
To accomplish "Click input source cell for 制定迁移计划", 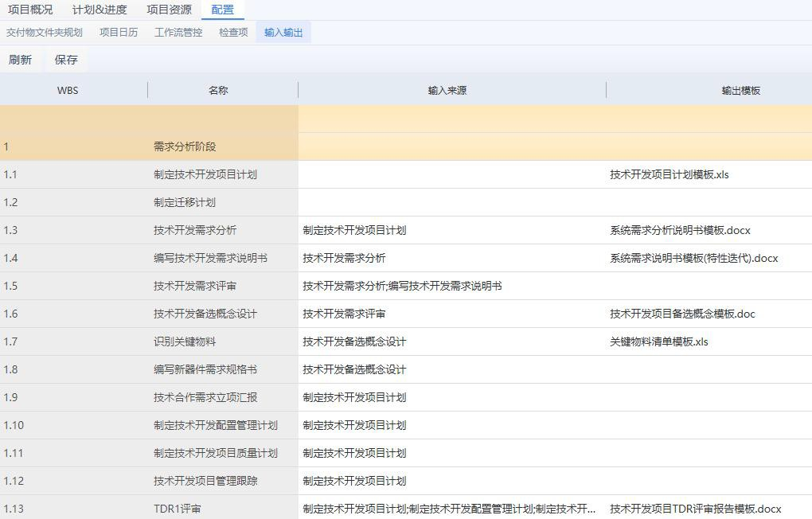I will click(x=451, y=202).
